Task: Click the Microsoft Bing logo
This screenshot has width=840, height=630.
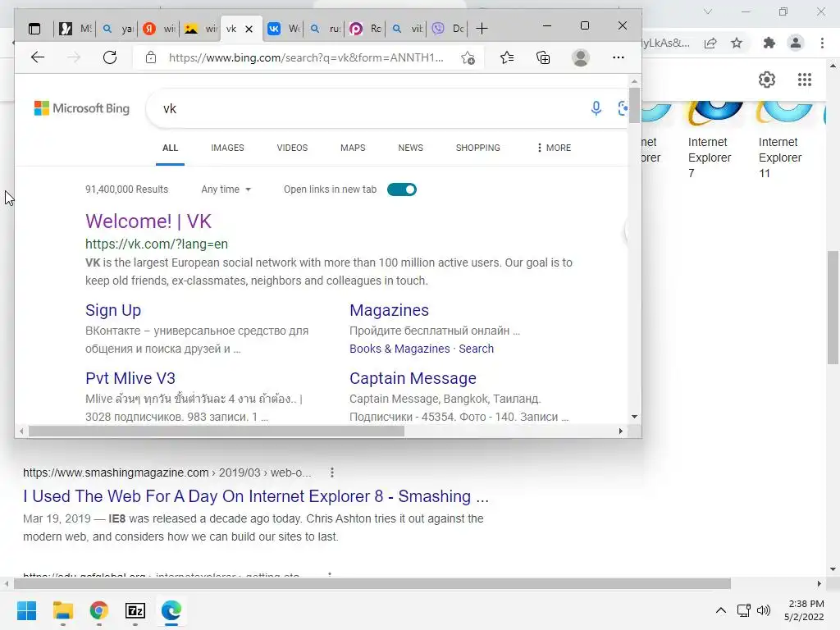Action: coord(82,108)
